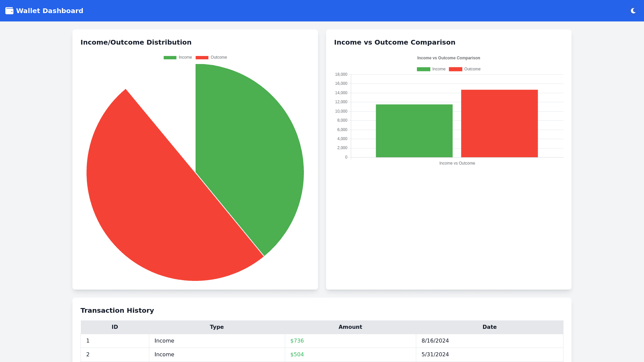The image size is (644, 362).
Task: Click the Transaction History heading
Action: (x=117, y=310)
